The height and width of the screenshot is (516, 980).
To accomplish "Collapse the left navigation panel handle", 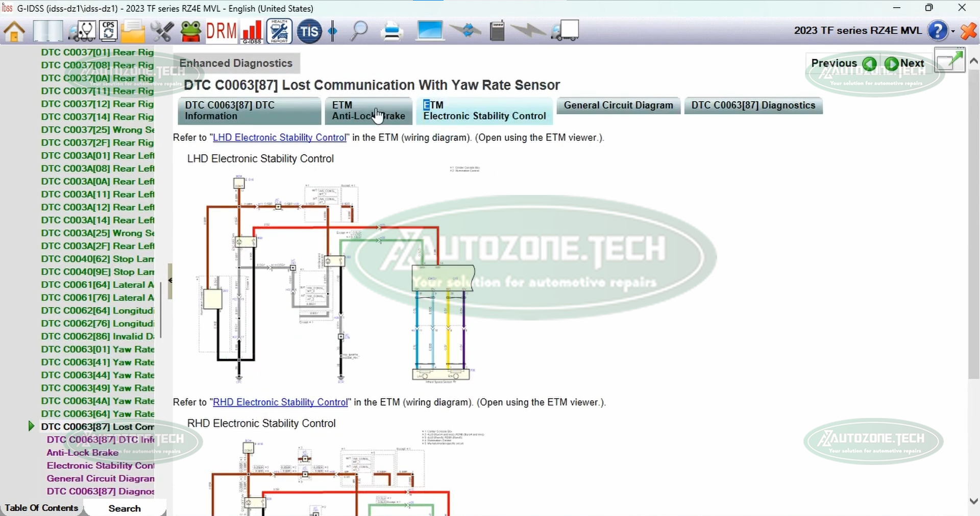I will (170, 280).
